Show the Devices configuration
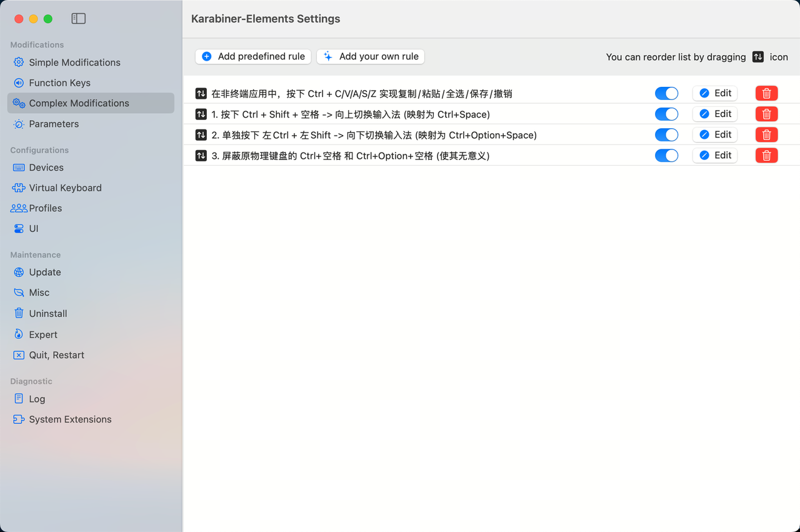Viewport: 800px width, 532px height. point(91,168)
